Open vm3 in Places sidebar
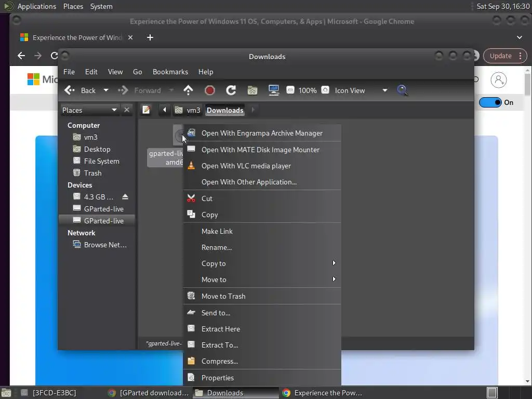This screenshot has height=399, width=532. point(97,137)
